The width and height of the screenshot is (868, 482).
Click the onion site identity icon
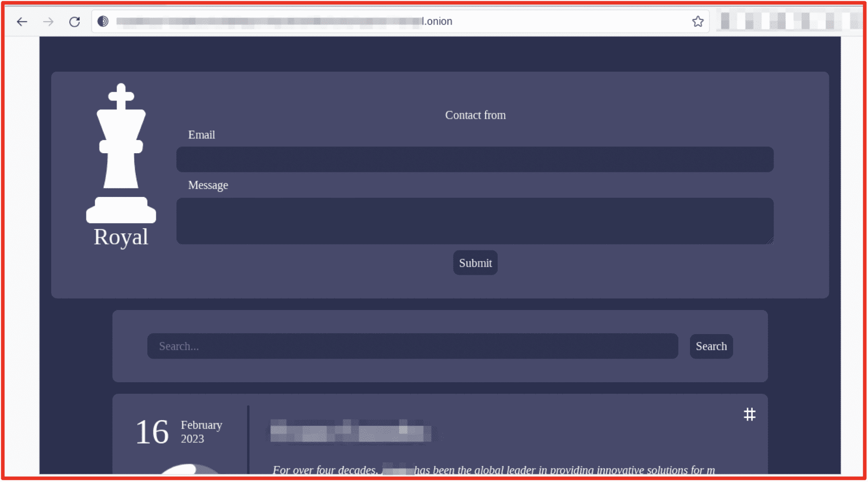point(103,21)
